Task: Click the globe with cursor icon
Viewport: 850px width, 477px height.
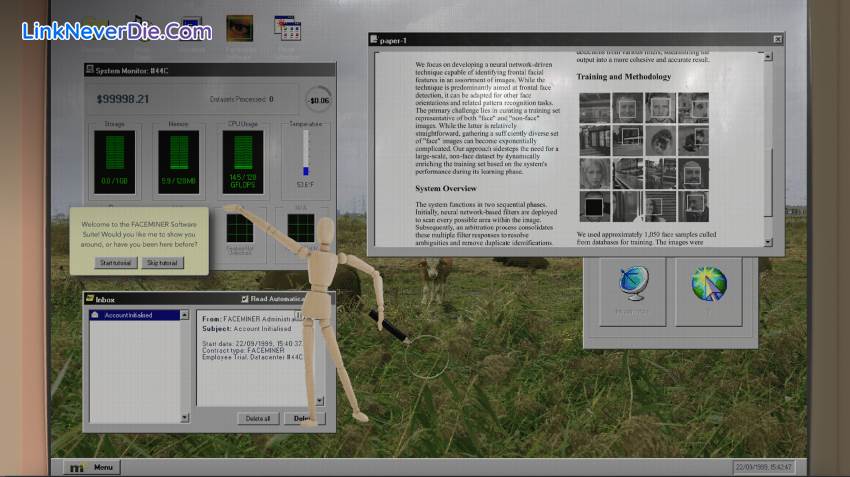Action: pyautogui.click(x=709, y=285)
